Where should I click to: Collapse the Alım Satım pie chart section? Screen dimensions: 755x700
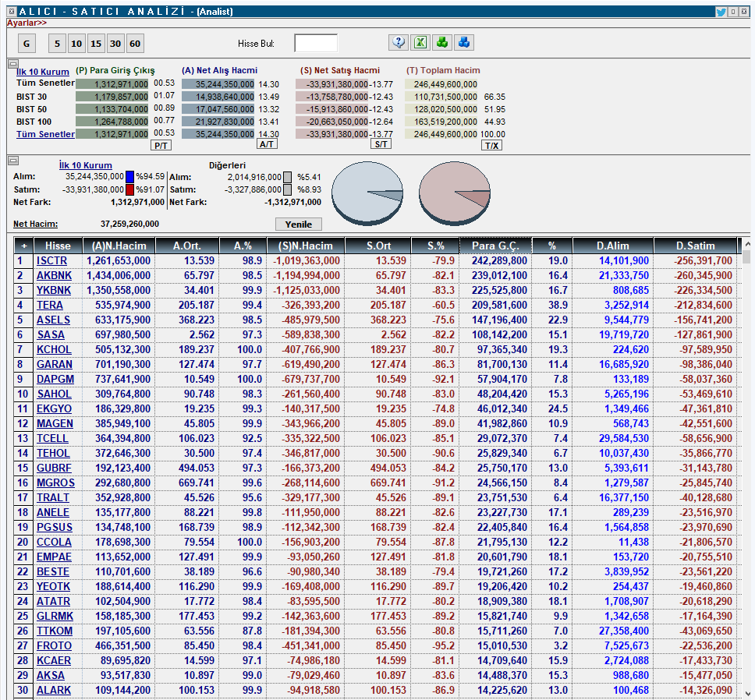13,161
